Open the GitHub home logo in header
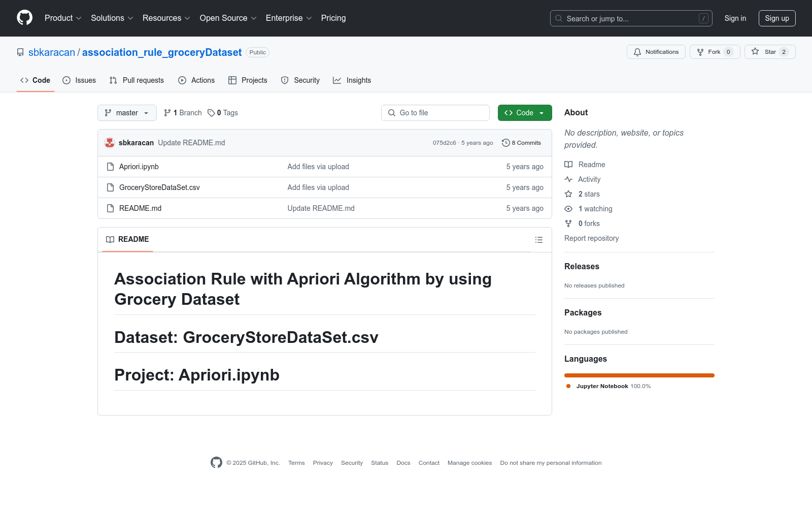The image size is (812, 508). click(x=24, y=18)
